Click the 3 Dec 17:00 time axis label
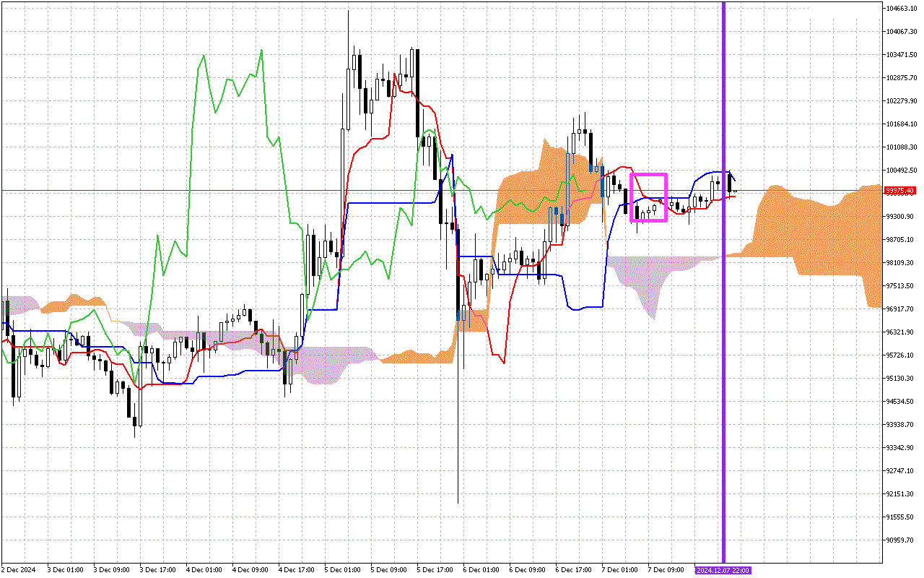Screen dimensions: 924x578 pyautogui.click(x=159, y=570)
